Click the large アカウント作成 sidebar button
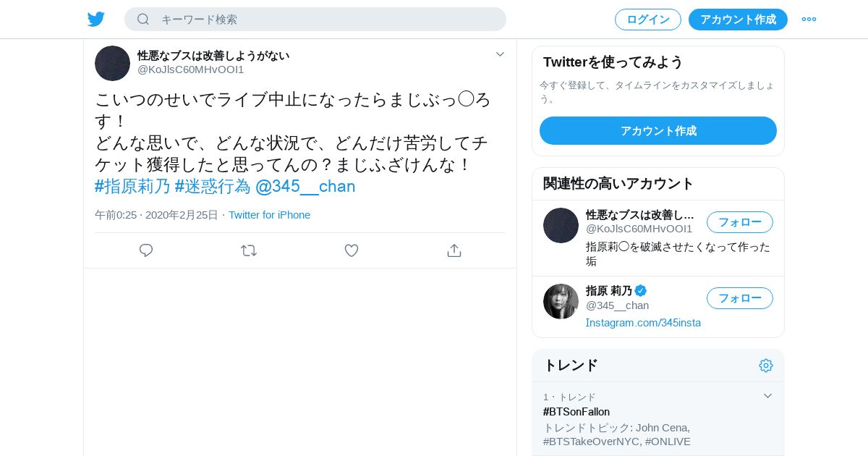This screenshot has width=868, height=456. pos(658,131)
